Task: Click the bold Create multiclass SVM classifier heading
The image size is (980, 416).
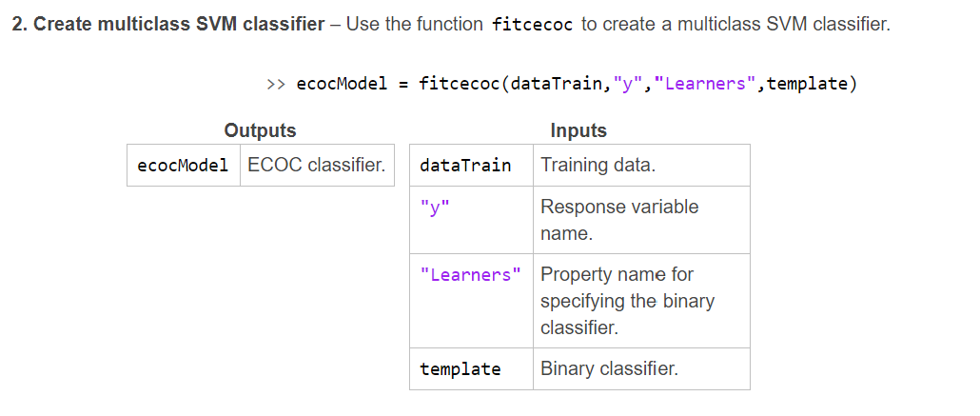Action: 168,25
